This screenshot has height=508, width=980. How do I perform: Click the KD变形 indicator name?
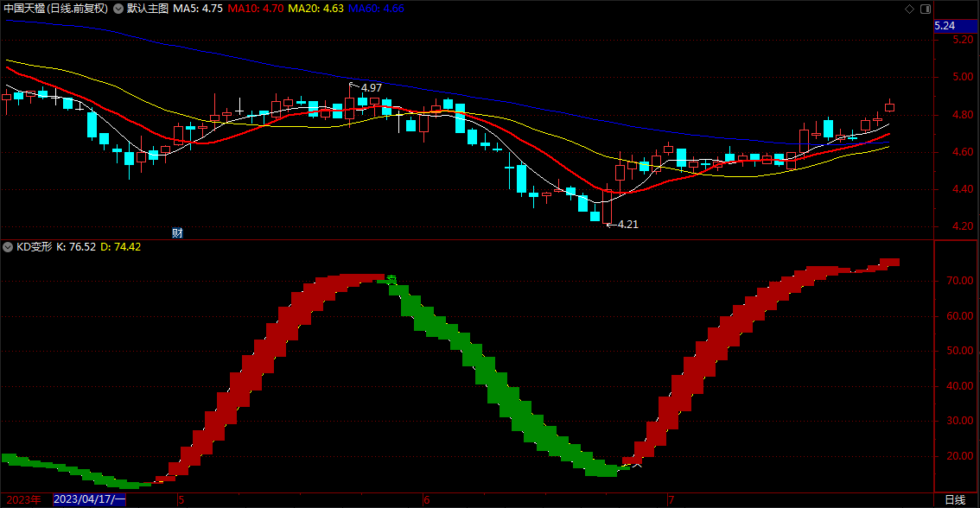click(x=34, y=247)
